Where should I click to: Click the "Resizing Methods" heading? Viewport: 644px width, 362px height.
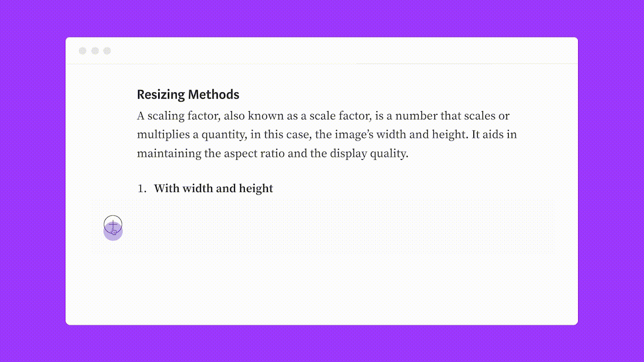pyautogui.click(x=188, y=95)
